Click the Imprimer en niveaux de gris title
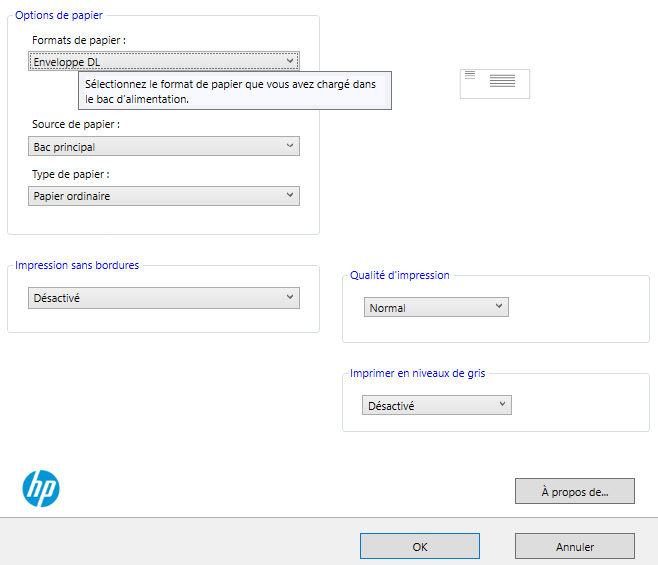 (418, 373)
